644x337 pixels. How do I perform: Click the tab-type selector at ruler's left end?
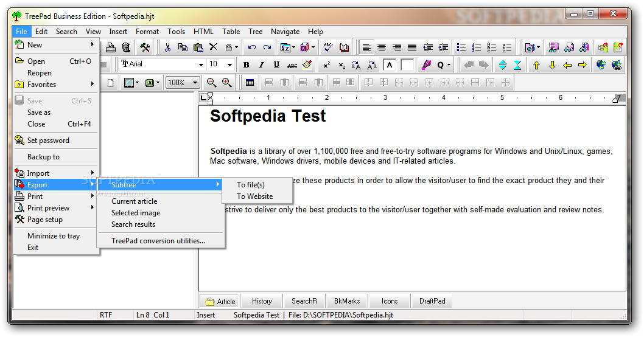click(203, 98)
